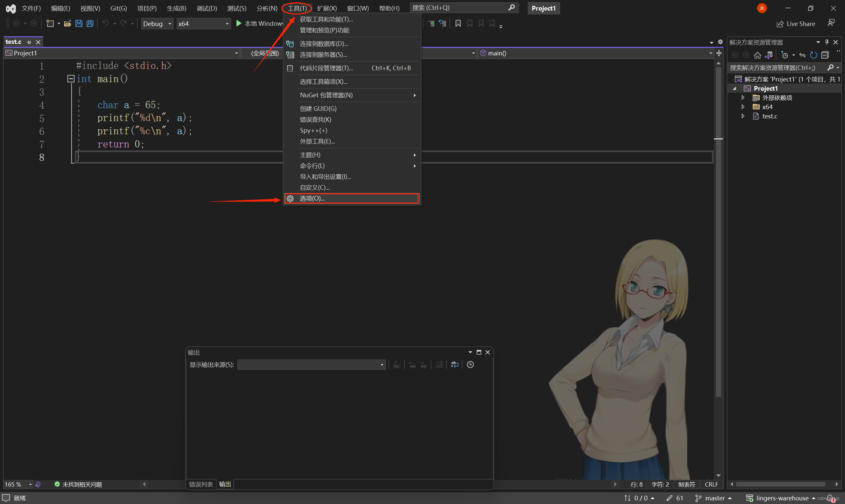The width and height of the screenshot is (845, 504).
Task: Click the green Start Debugging play icon
Action: 239,23
